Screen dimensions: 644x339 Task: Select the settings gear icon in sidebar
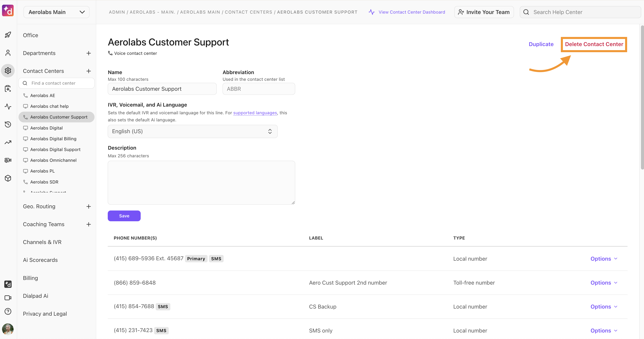pyautogui.click(x=8, y=71)
